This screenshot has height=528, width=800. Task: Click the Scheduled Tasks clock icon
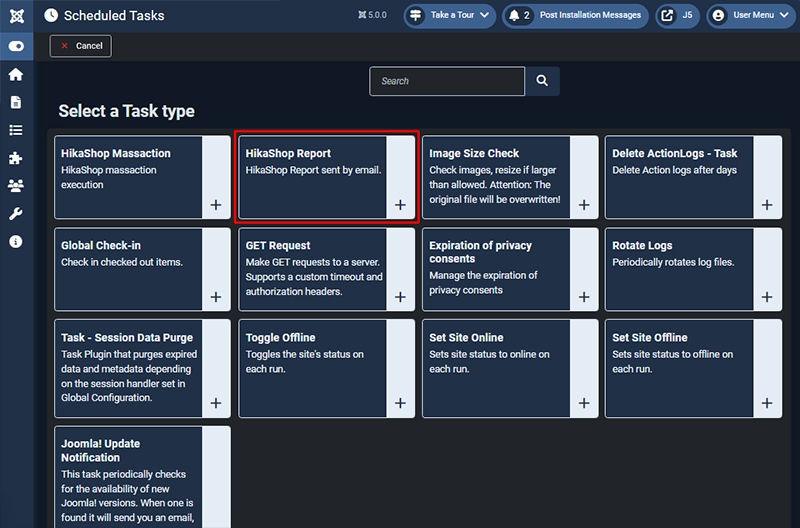[x=51, y=15]
